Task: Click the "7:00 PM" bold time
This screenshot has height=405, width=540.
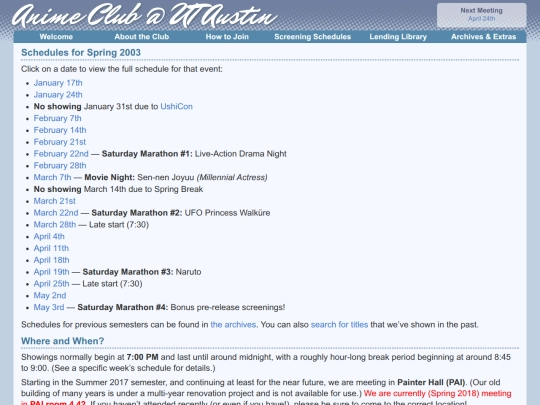Action: click(142, 357)
